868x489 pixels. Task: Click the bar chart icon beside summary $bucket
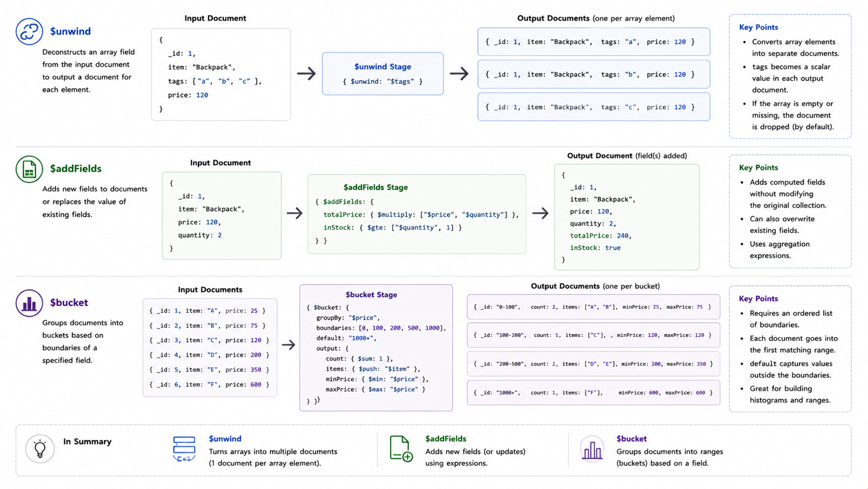coord(592,449)
